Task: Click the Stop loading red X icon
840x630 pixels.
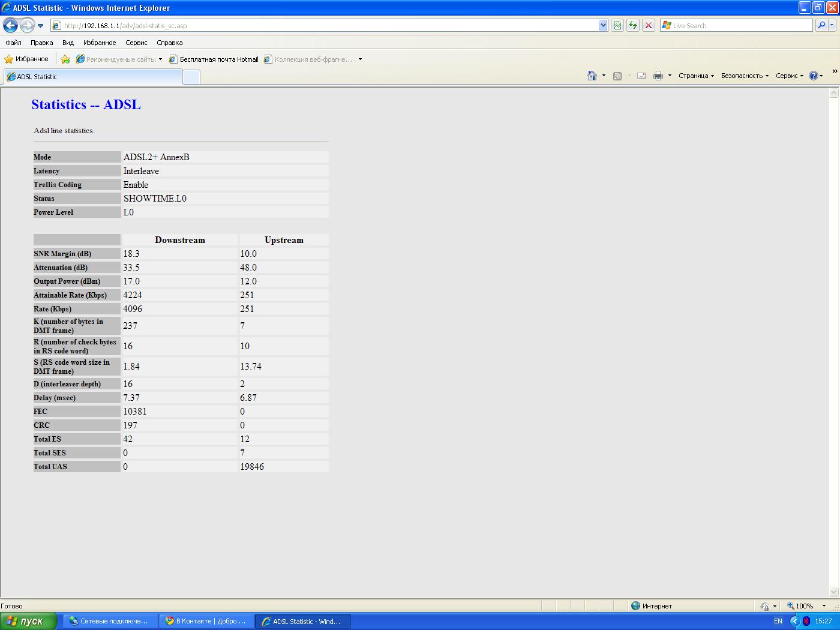Action: 648,25
